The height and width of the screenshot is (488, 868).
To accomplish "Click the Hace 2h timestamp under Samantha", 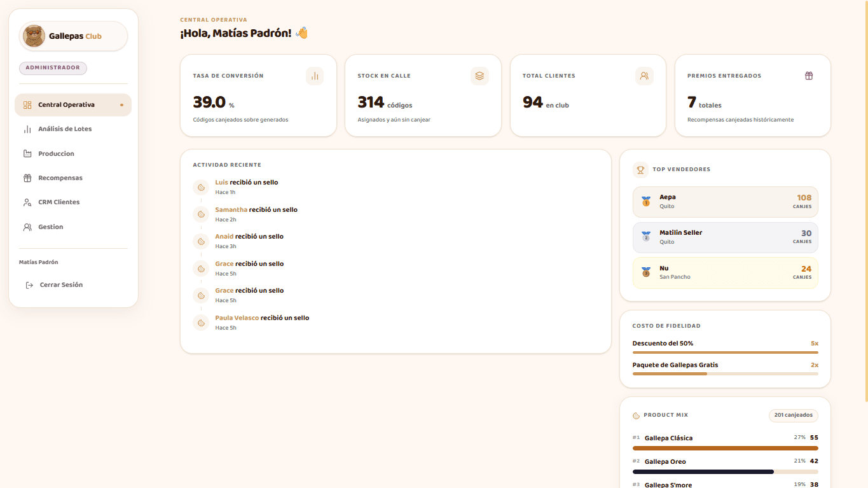I will click(226, 220).
